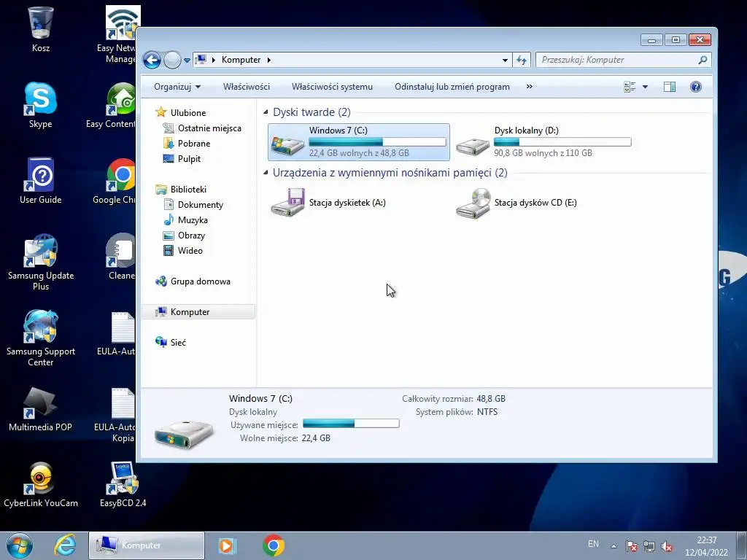
Task: Go back with the Explorer back arrow
Action: 152,60
